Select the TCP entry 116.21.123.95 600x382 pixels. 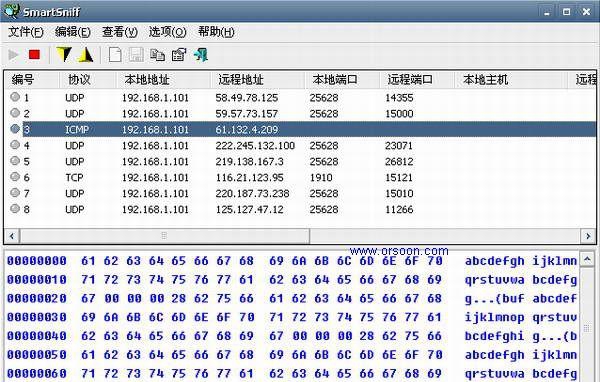click(x=249, y=178)
